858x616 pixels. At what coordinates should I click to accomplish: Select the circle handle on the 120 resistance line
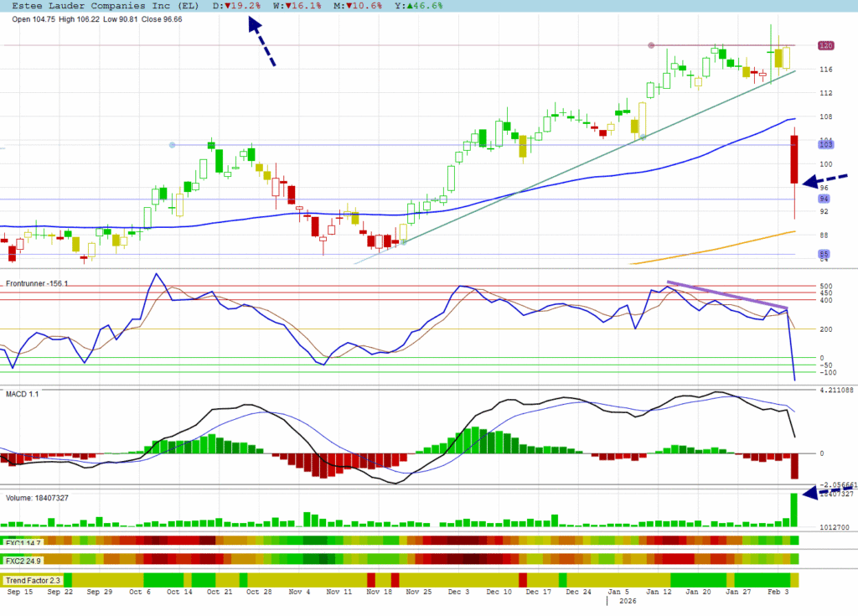pos(651,45)
